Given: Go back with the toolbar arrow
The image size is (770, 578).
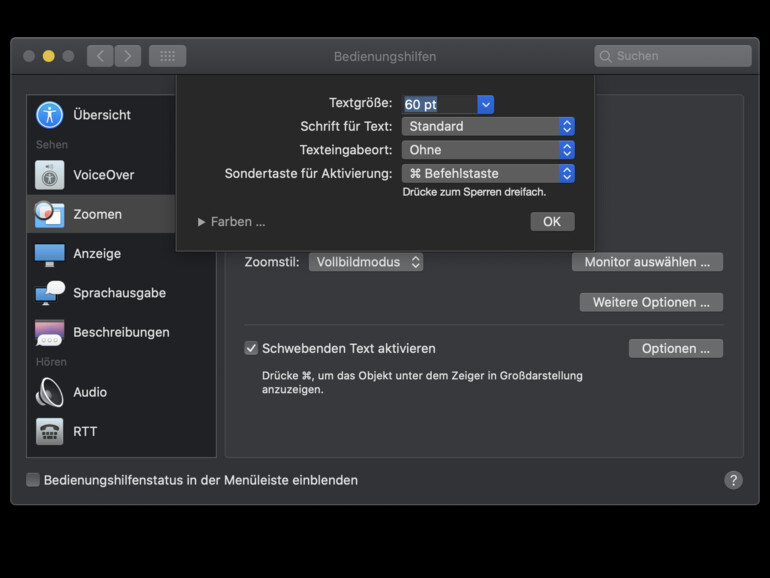Looking at the screenshot, I should [100, 56].
